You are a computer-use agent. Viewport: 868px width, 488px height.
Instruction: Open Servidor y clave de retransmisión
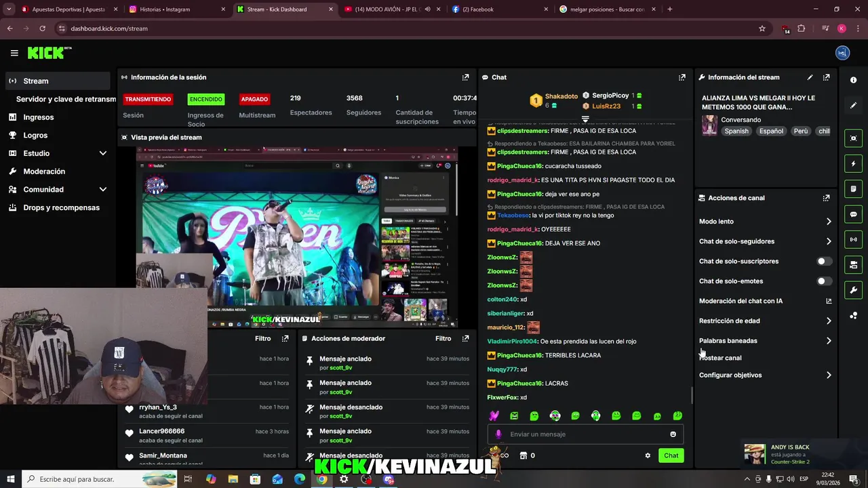[66, 99]
